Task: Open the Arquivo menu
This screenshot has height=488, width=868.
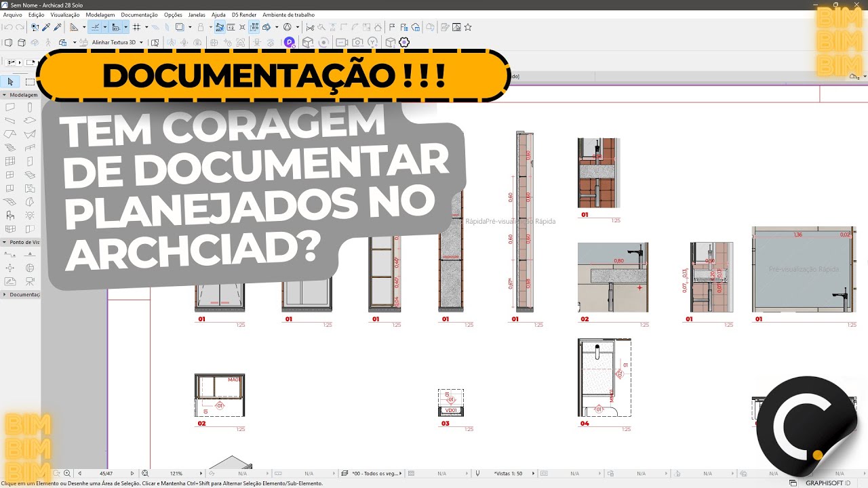Action: 12,14
